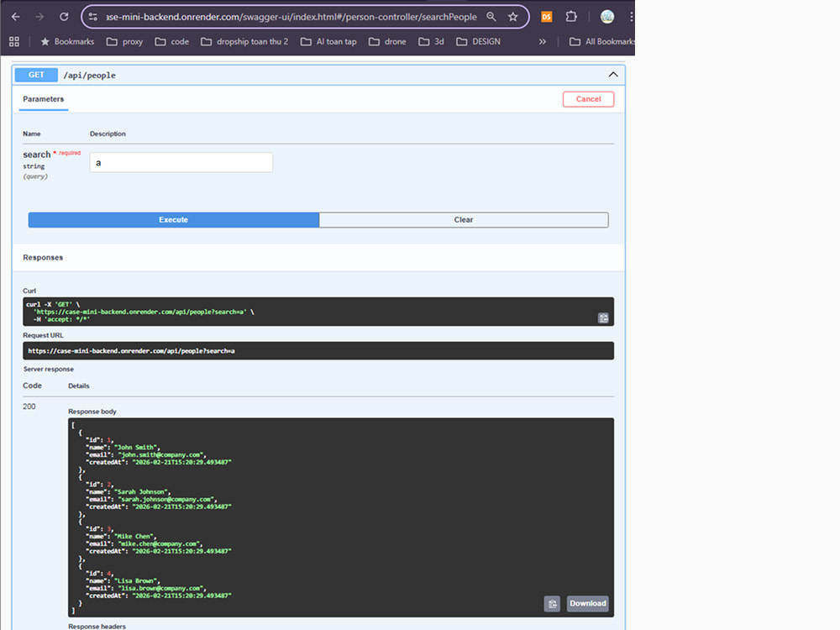The height and width of the screenshot is (630, 840).
Task: Copy the curl command to clipboard
Action: pyautogui.click(x=603, y=318)
